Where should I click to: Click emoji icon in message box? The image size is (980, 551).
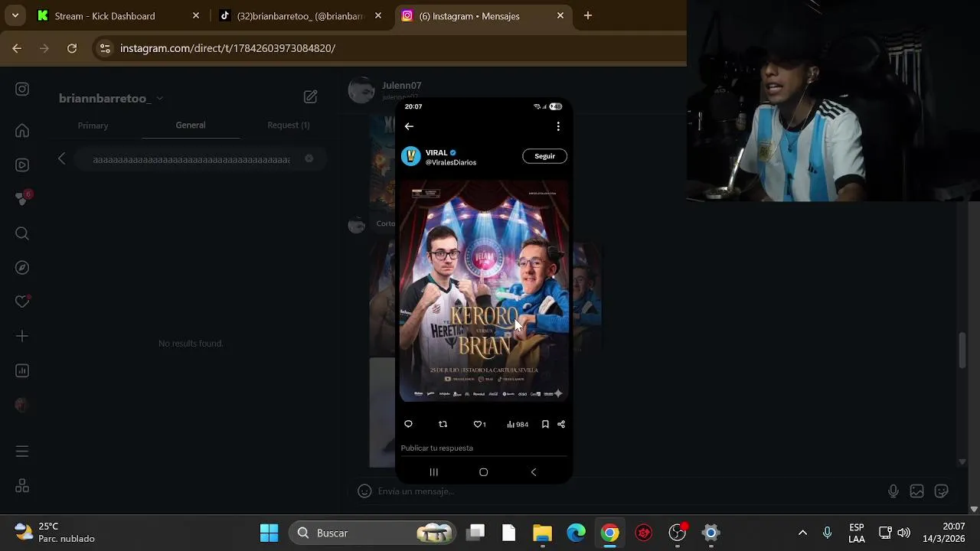coord(365,491)
